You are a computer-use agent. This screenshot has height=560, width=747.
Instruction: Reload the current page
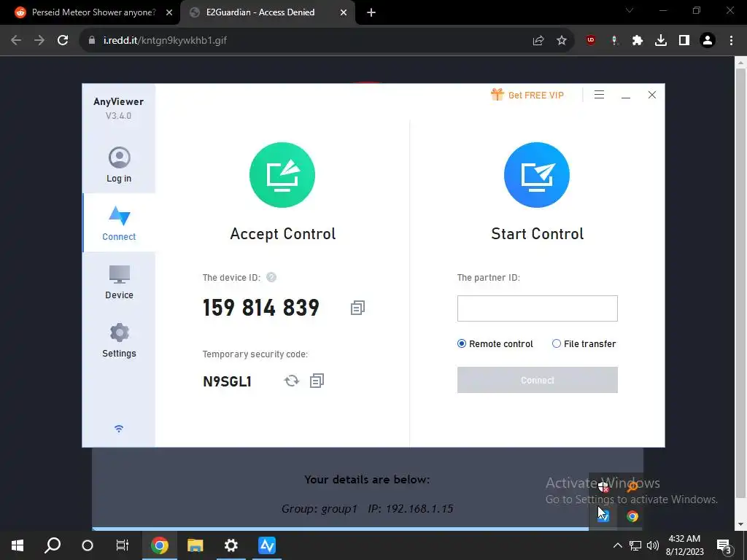coord(63,41)
